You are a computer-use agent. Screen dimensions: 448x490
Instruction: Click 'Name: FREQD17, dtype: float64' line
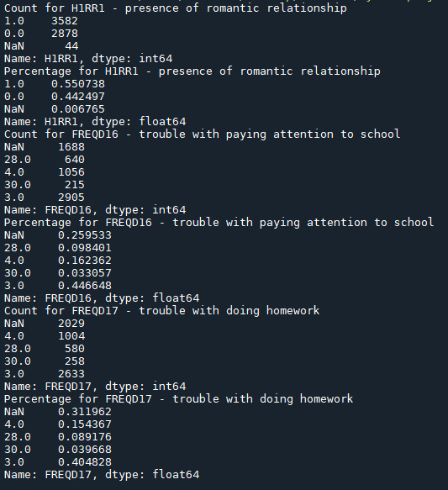point(102,475)
